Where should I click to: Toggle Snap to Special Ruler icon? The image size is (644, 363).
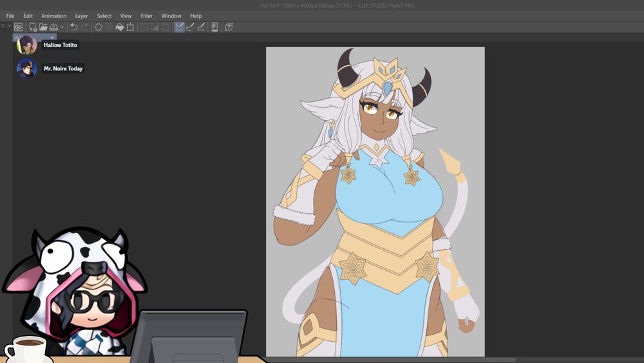tap(190, 27)
